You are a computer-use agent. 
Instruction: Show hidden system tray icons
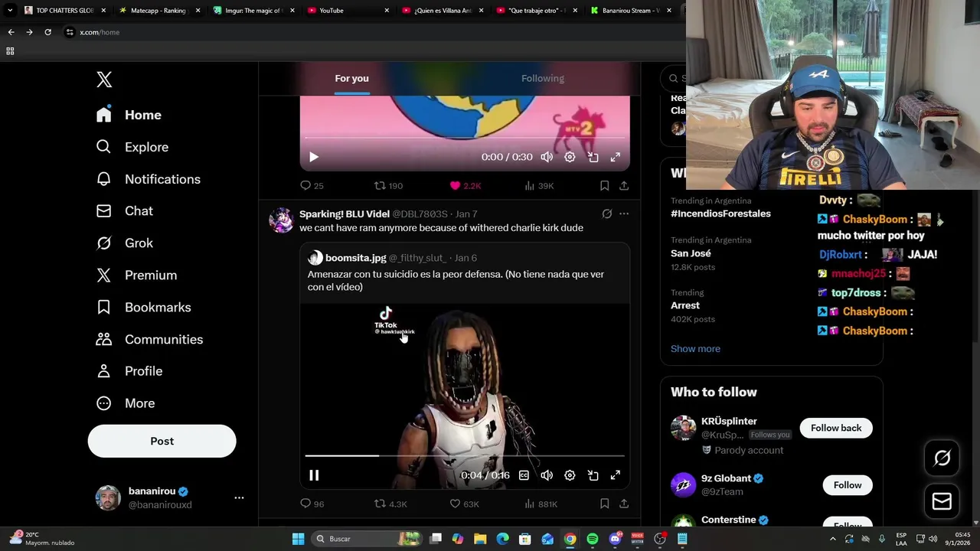pyautogui.click(x=833, y=539)
